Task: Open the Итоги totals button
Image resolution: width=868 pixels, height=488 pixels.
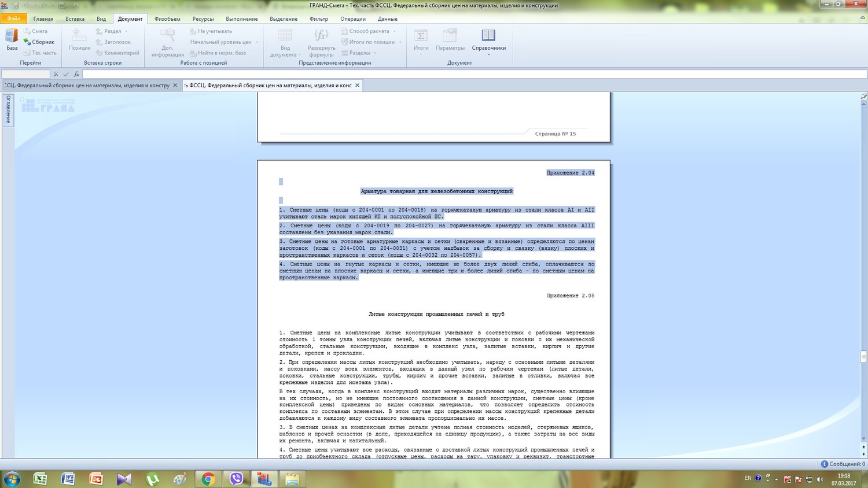Action: [421, 42]
